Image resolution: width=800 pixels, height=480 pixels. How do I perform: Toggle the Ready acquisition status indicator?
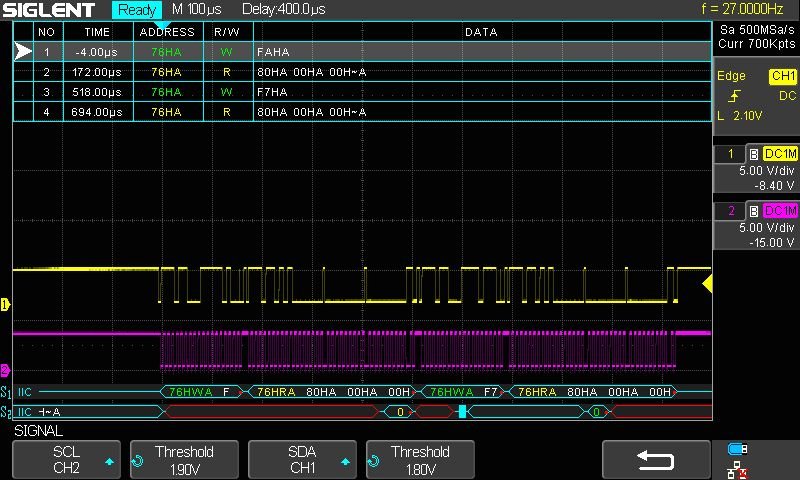(x=136, y=10)
